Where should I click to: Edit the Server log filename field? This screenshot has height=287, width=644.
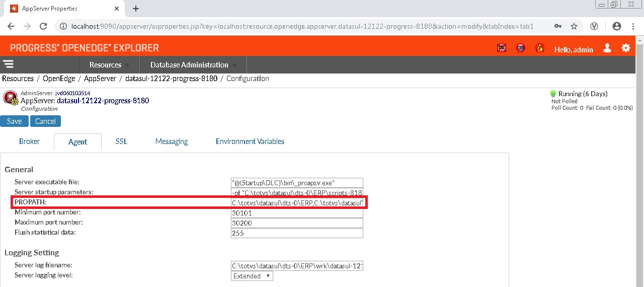(297, 266)
